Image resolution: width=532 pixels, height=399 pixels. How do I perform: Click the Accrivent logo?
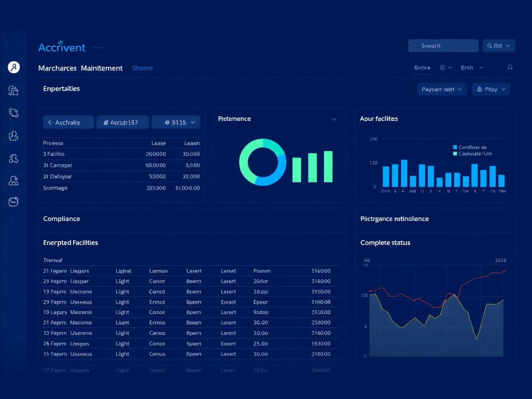point(62,47)
